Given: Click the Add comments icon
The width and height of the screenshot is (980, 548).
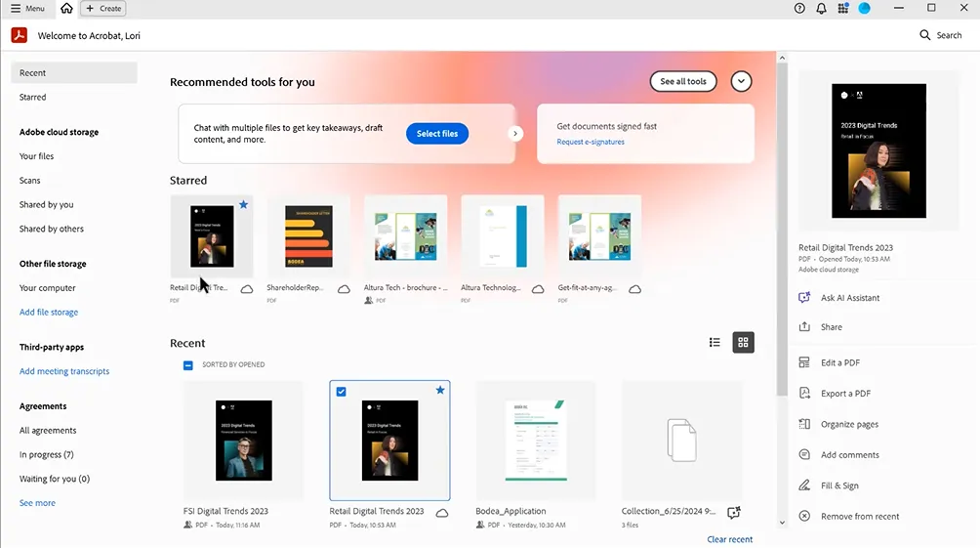Looking at the screenshot, I should [x=804, y=454].
